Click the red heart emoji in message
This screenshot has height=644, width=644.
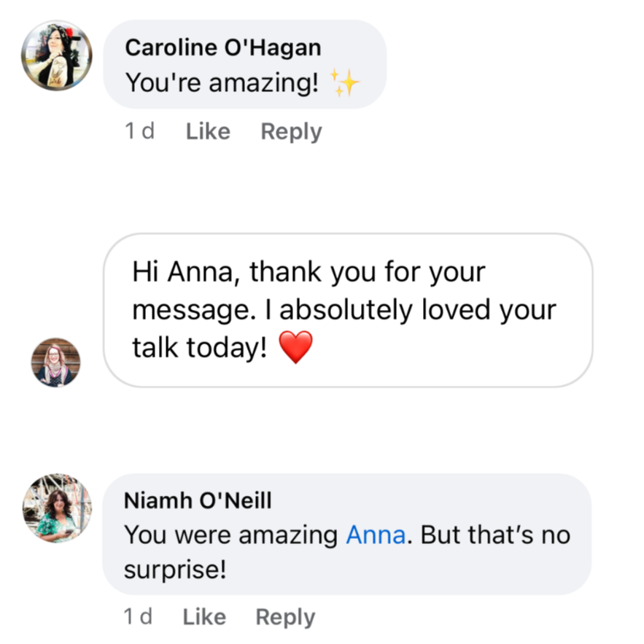pos(295,347)
